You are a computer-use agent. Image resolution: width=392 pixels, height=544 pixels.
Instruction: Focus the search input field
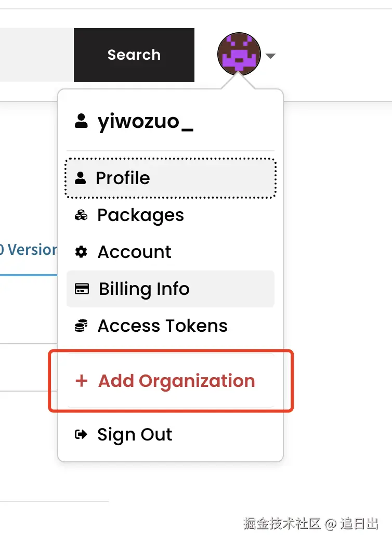[x=36, y=55]
